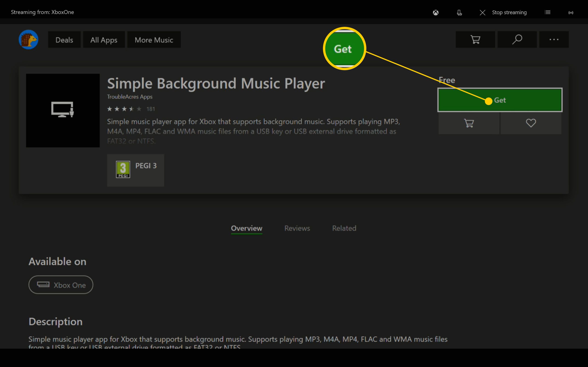
Task: Click the Get button to install app
Action: pos(500,100)
